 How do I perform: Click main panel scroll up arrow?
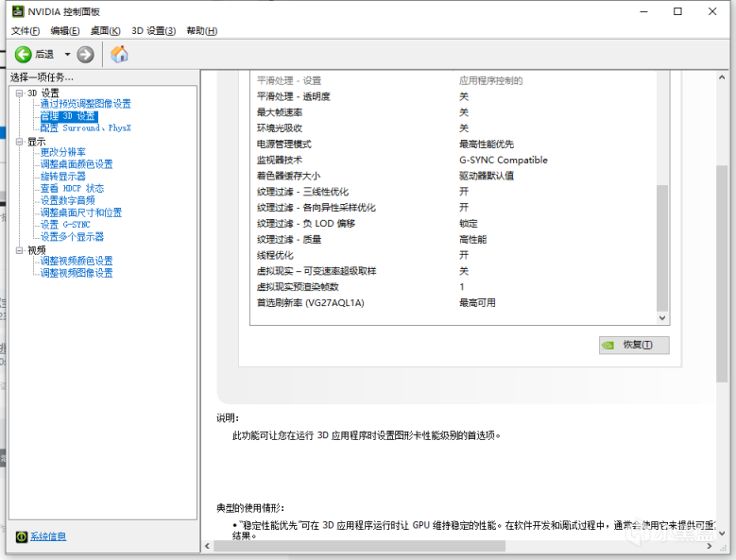tap(722, 77)
